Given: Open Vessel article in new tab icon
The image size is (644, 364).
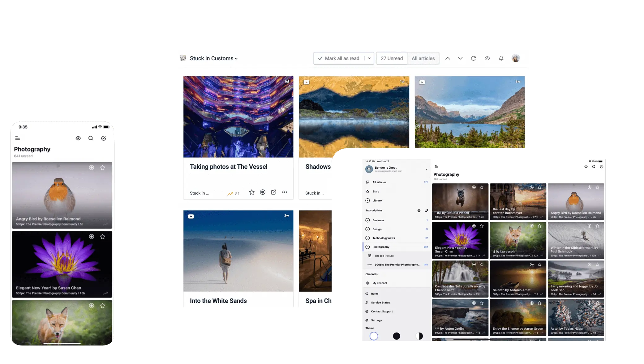Looking at the screenshot, I should tap(273, 193).
